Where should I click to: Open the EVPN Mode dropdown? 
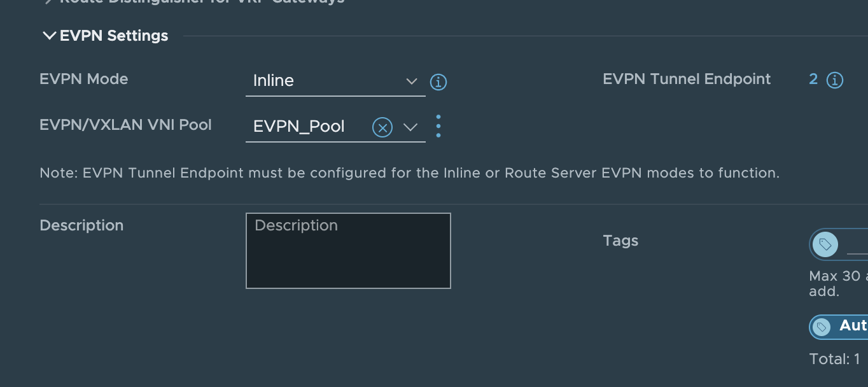411,81
